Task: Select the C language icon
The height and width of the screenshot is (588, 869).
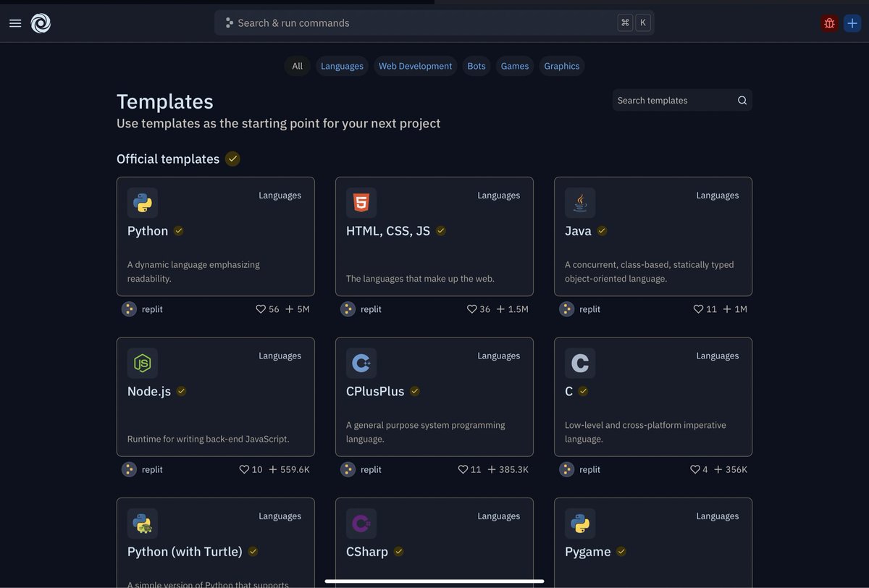Action: (x=580, y=363)
